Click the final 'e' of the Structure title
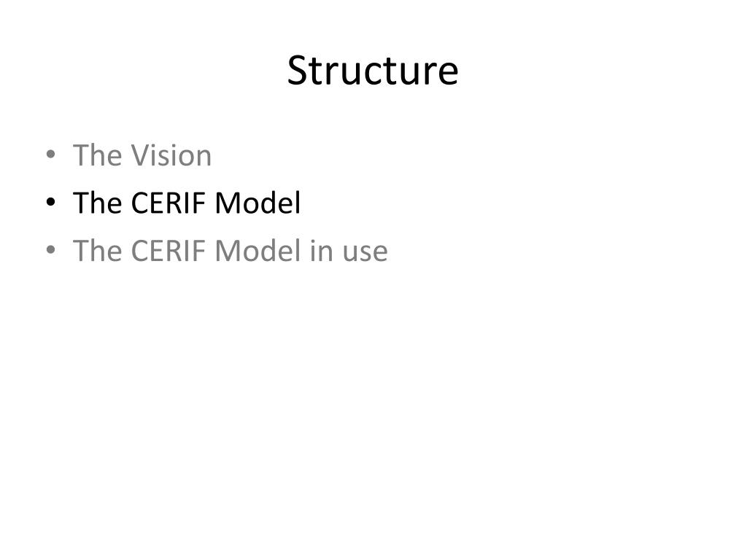The height and width of the screenshot is (560, 747). pyautogui.click(x=449, y=74)
